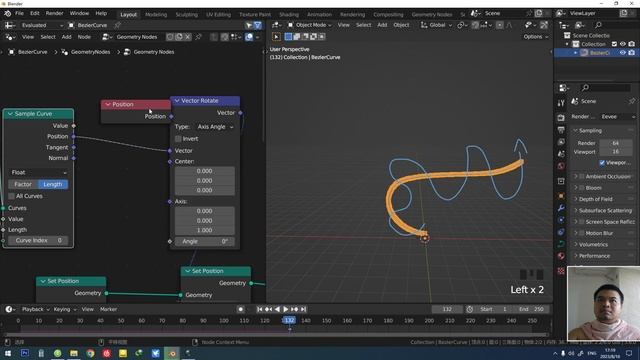Toggle BezierCurve eye visibility in outliner
This screenshot has height=360, width=640.
tap(623, 53)
